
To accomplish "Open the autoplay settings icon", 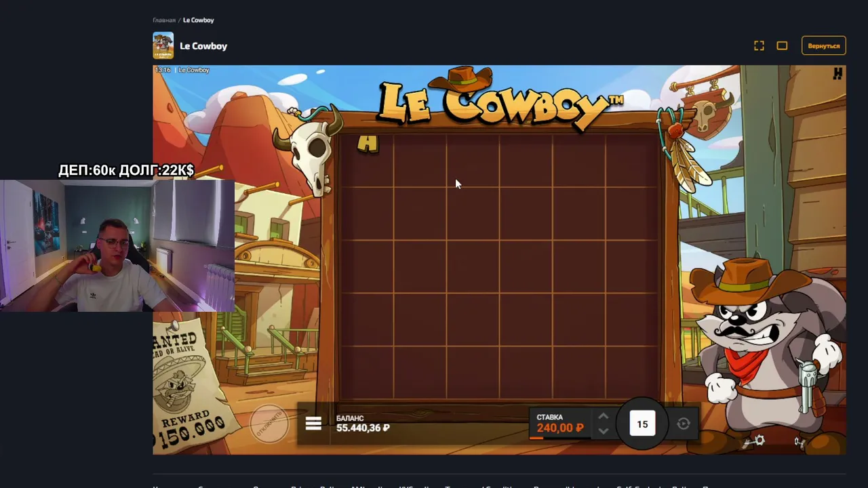I will coord(684,424).
